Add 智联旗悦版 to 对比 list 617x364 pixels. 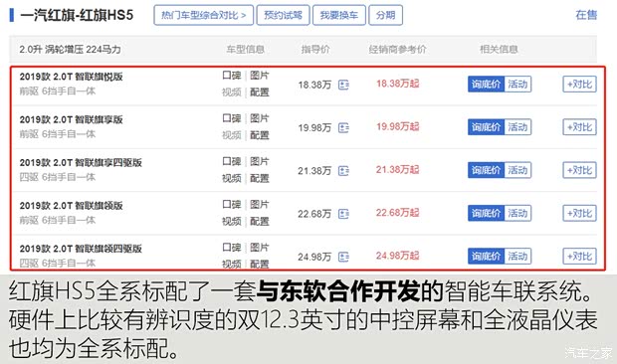pyautogui.click(x=579, y=85)
